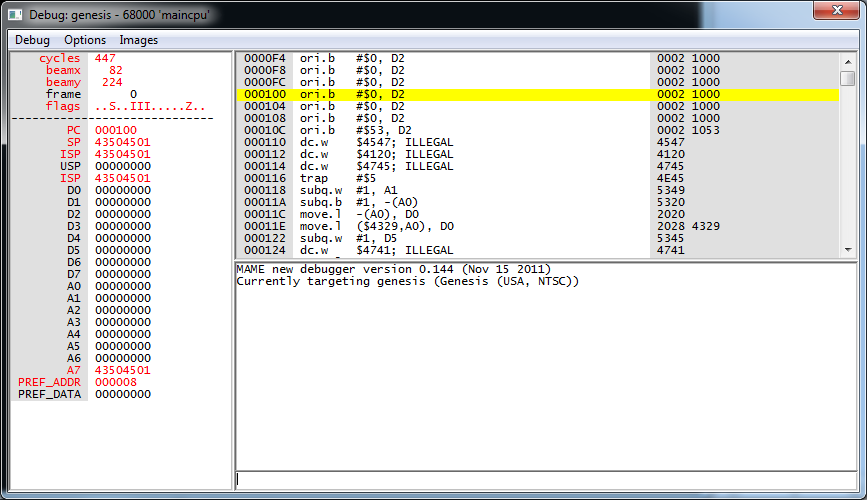The width and height of the screenshot is (867, 500).
Task: Open the Debug menu
Action: click(32, 40)
